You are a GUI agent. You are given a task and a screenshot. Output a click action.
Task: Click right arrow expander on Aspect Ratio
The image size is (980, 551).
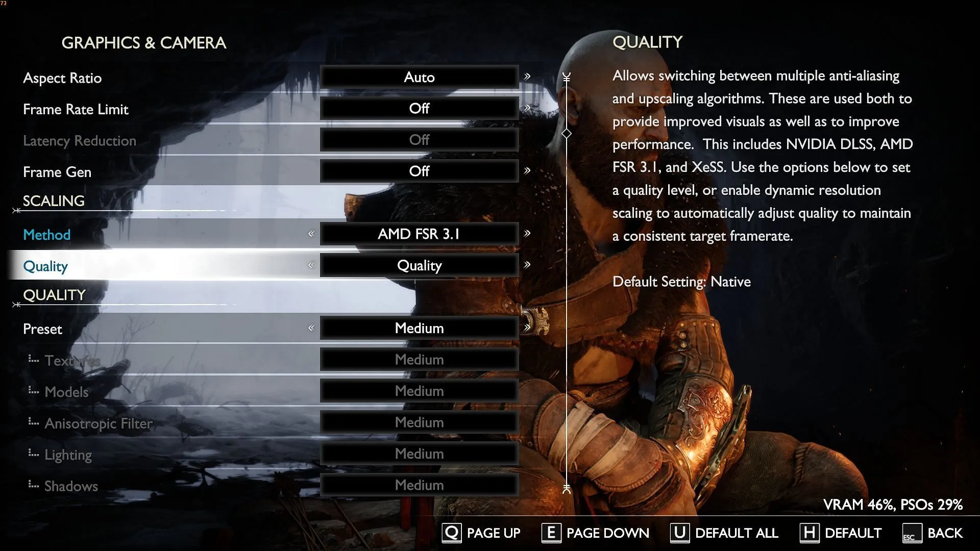tap(528, 76)
